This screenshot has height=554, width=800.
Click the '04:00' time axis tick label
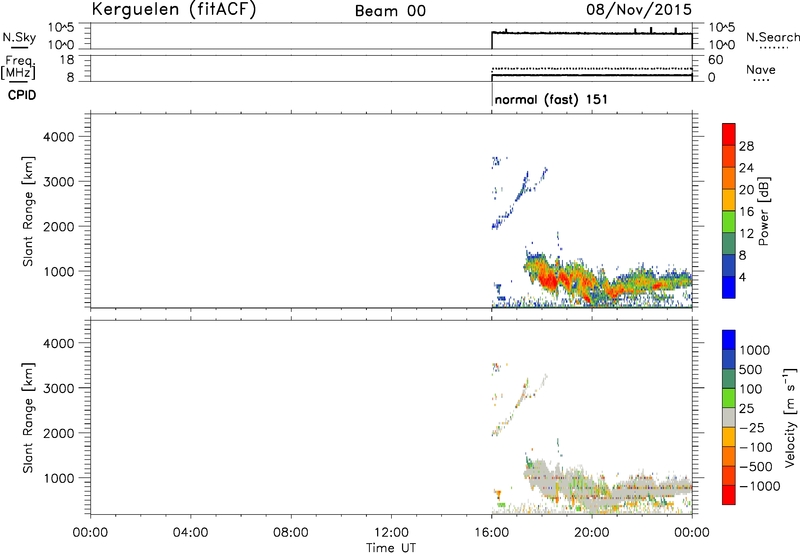coord(191,533)
